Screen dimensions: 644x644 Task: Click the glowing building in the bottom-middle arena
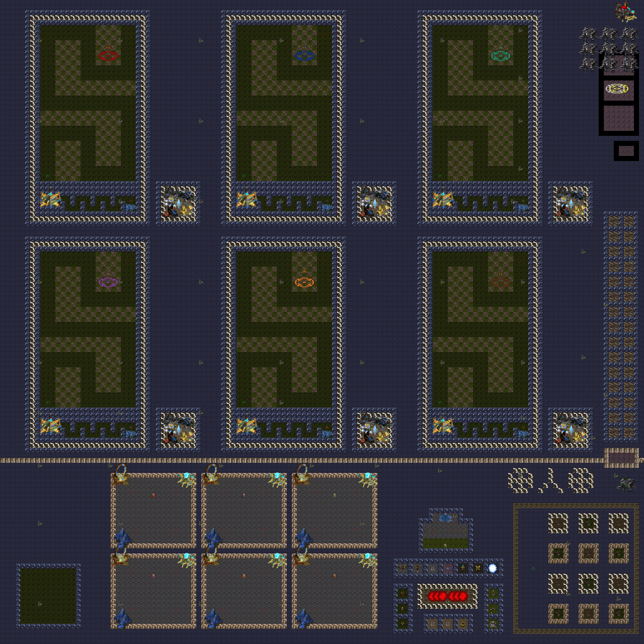[x=277, y=560]
